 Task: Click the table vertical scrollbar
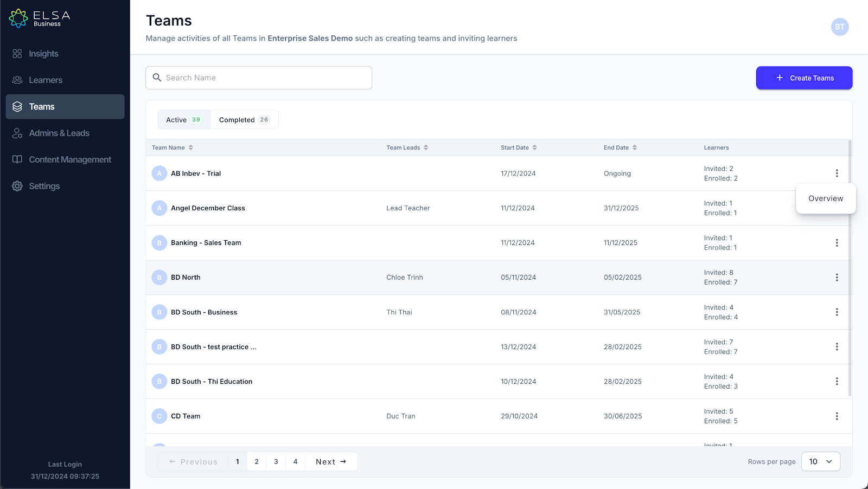pyautogui.click(x=850, y=268)
